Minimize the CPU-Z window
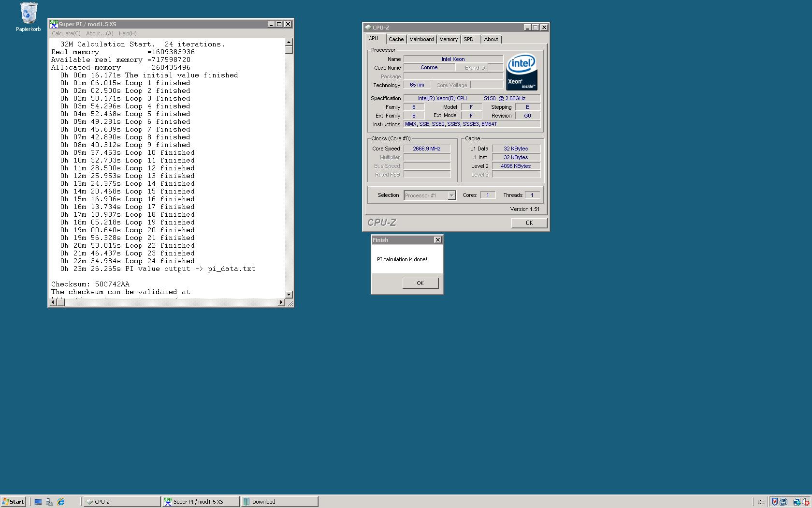Screen dimensions: 812x508 click(x=527, y=28)
